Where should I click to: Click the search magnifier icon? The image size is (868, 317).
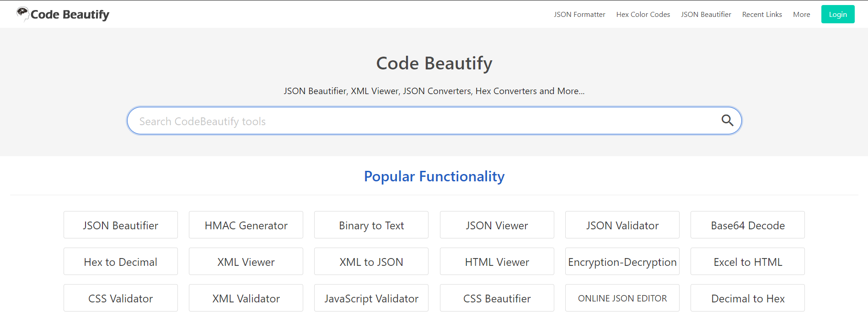[x=727, y=121]
